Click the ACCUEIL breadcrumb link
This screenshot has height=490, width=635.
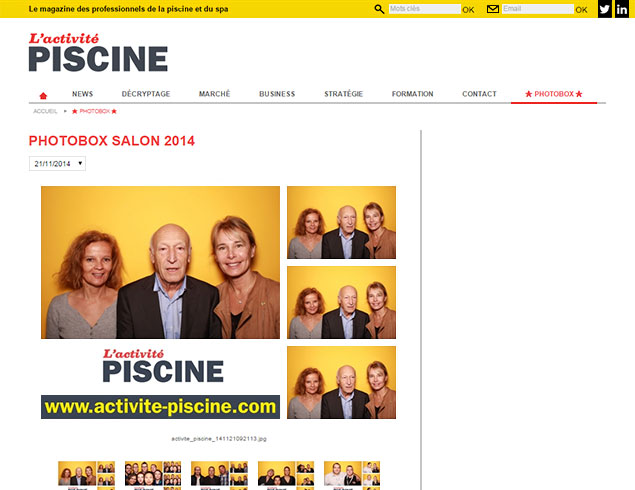pyautogui.click(x=45, y=111)
